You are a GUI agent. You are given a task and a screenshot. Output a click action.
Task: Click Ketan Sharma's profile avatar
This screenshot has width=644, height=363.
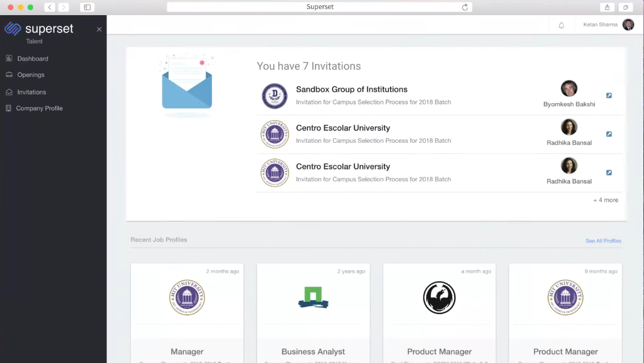(628, 24)
